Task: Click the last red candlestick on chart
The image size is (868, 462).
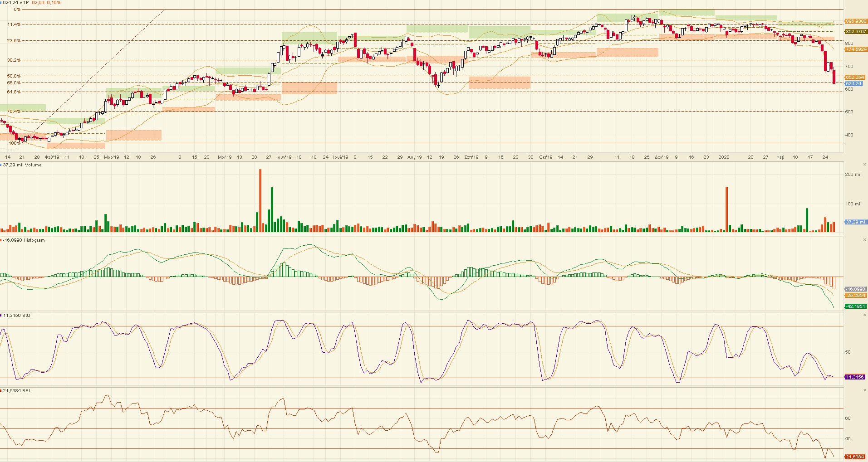Action: click(834, 77)
